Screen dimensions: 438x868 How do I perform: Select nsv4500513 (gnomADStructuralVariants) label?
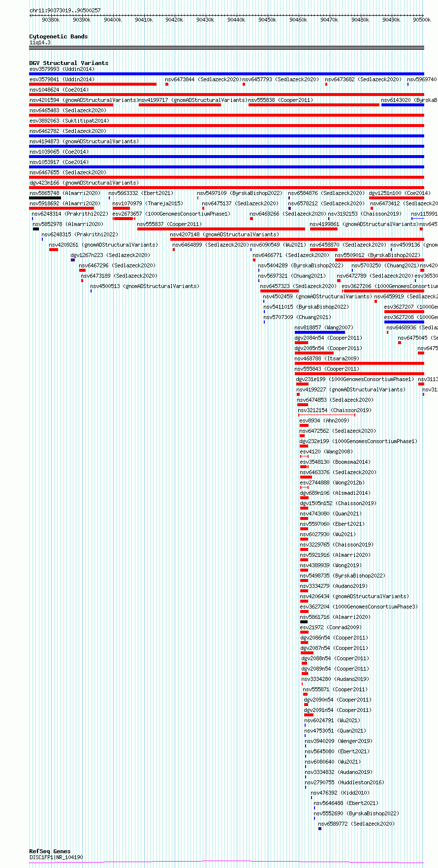click(x=145, y=286)
